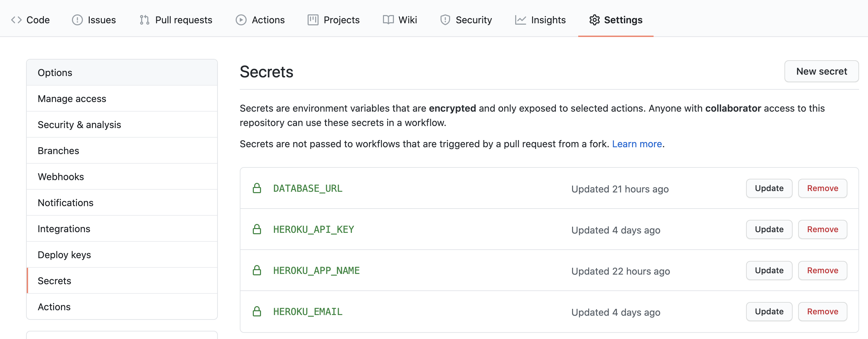Remove the HEROKU_EMAIL secret

click(x=822, y=312)
